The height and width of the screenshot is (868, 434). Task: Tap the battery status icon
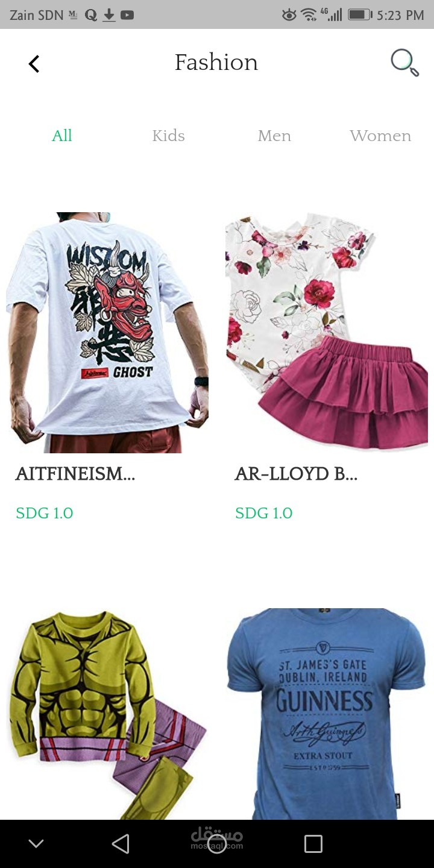point(360,14)
